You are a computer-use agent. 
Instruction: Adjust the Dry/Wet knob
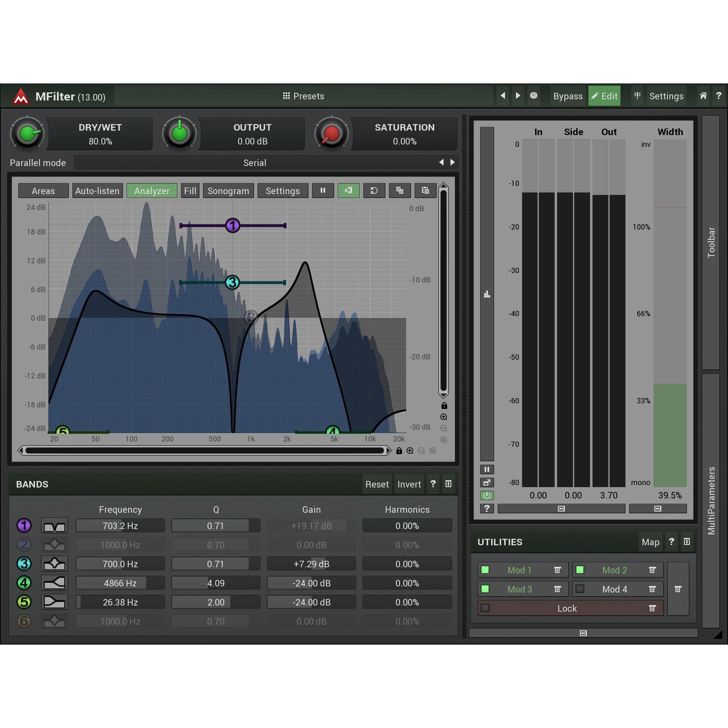point(27,133)
